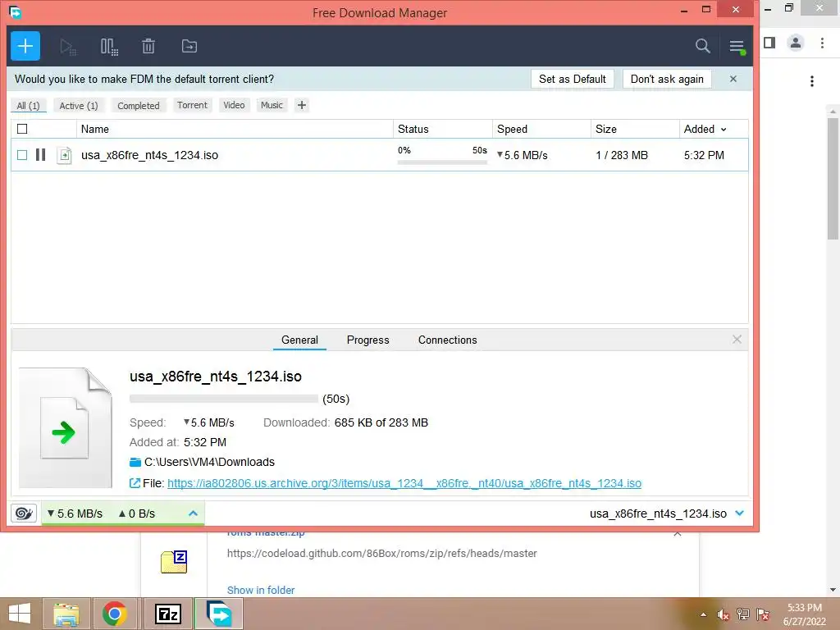Click the Speed column header
This screenshot has width=840, height=630.
coord(541,129)
